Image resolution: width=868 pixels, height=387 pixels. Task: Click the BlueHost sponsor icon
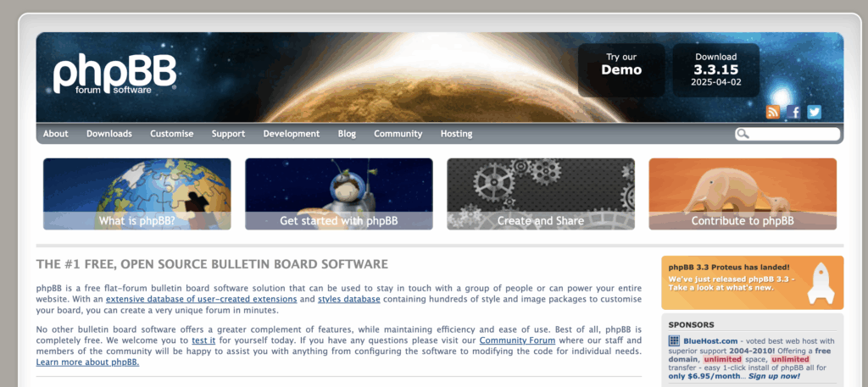pyautogui.click(x=674, y=340)
